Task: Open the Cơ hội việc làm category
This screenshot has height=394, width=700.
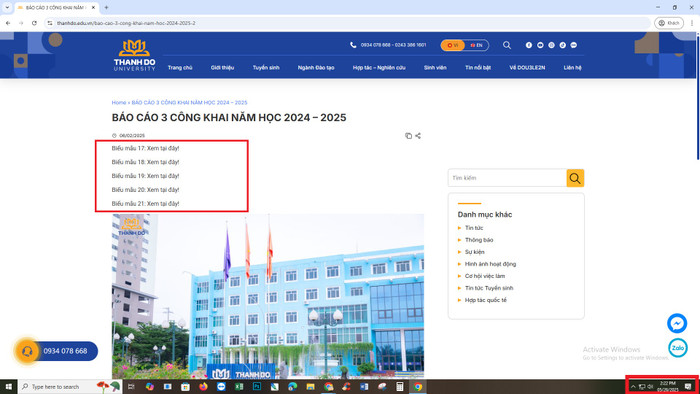Action: click(x=485, y=276)
